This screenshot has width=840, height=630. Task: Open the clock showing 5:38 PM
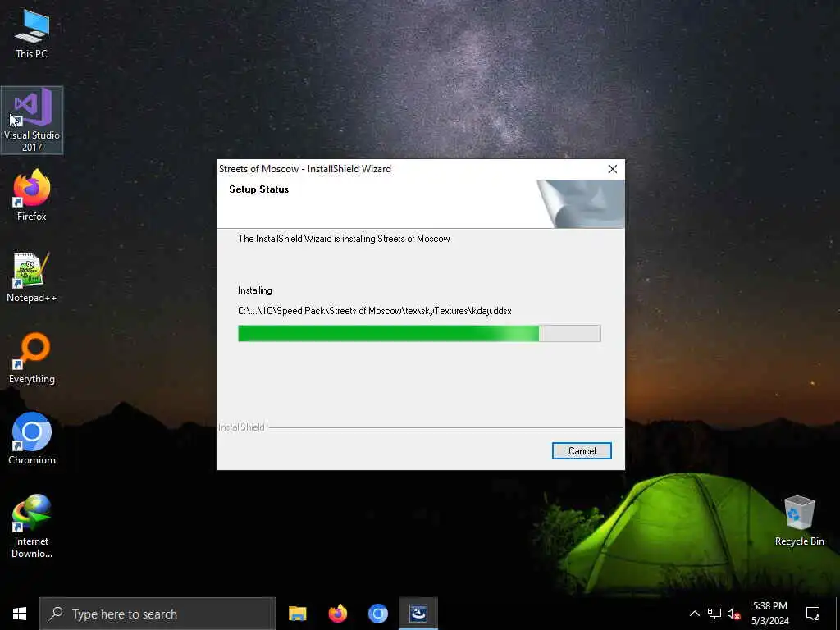point(769,614)
